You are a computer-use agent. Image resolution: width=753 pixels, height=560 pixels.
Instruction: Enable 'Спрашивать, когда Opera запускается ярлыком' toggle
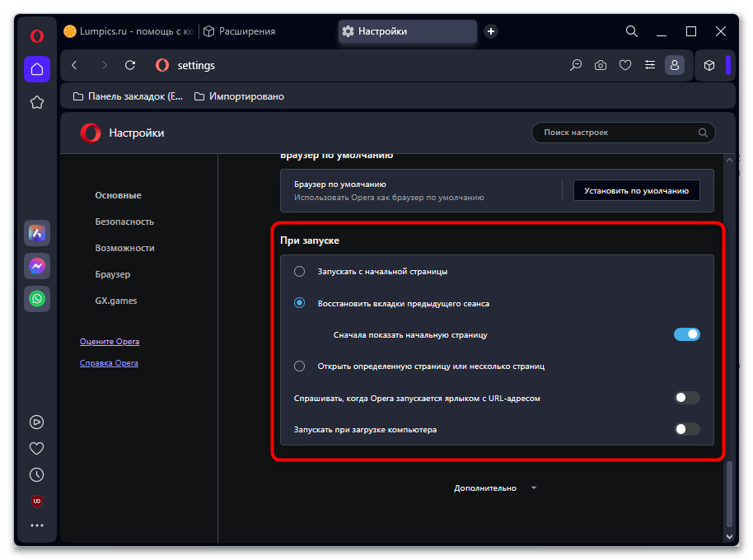point(687,398)
